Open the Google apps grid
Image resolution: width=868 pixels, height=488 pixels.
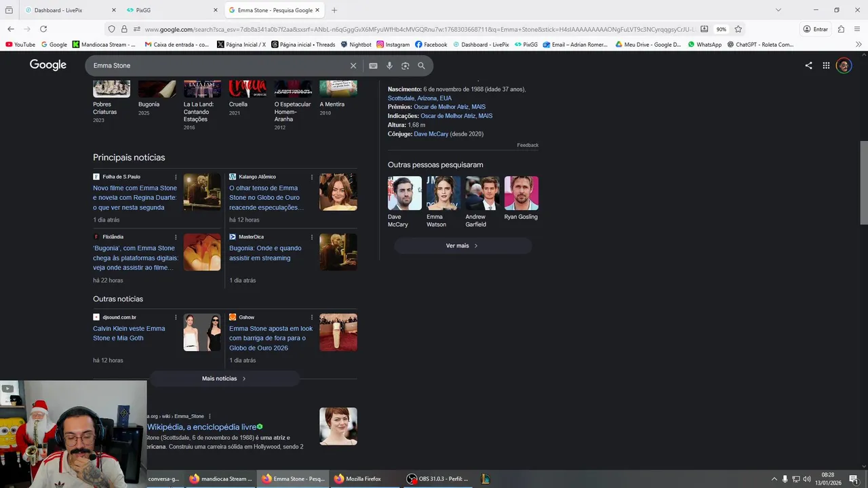pos(826,66)
